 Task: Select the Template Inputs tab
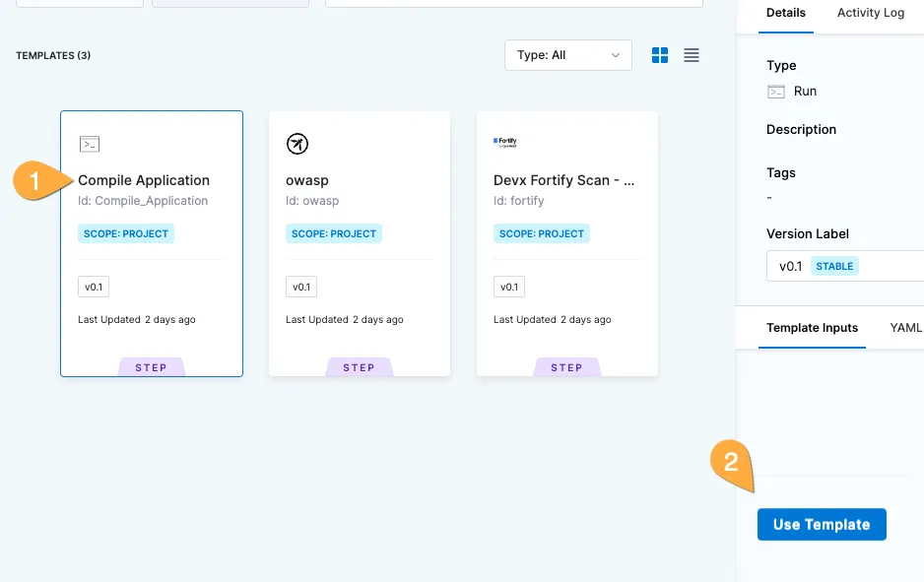pyautogui.click(x=812, y=328)
